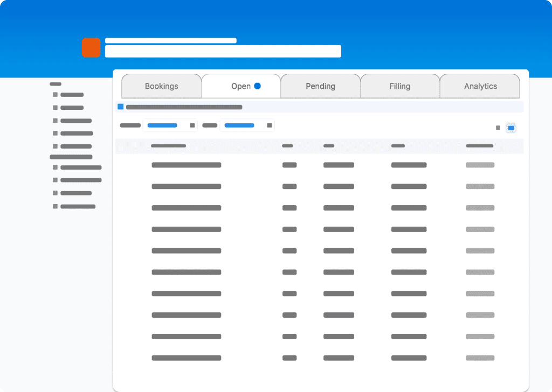Click the first column header in table
Viewport: 552px width, 392px height.
coord(168,146)
